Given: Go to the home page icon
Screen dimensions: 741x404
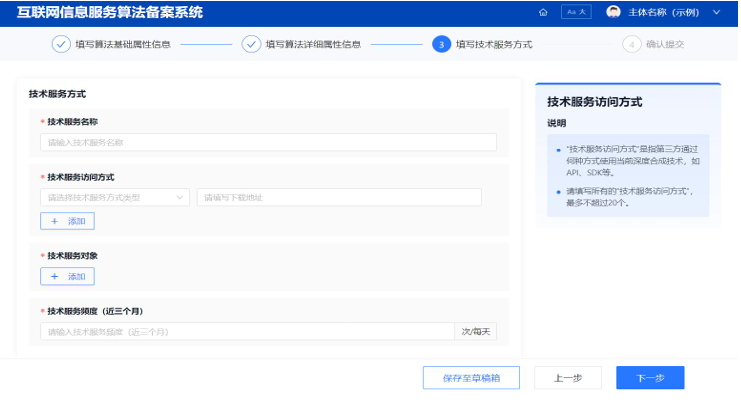Looking at the screenshot, I should click(x=543, y=12).
